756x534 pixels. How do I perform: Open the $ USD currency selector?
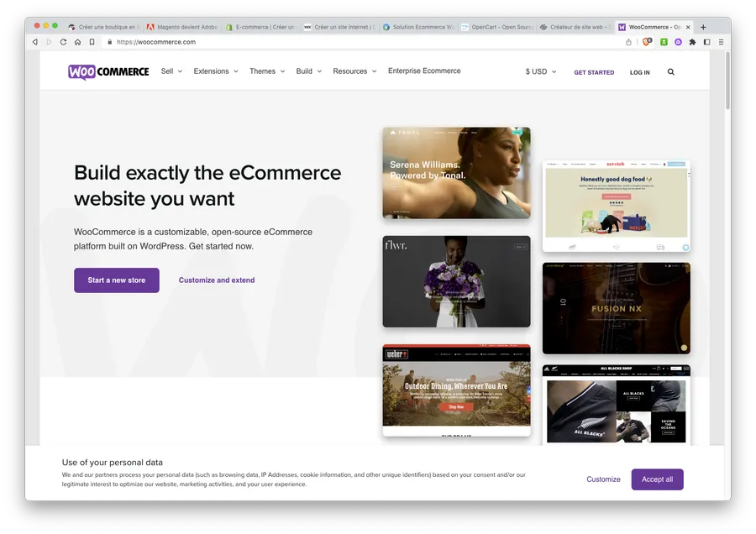[541, 71]
